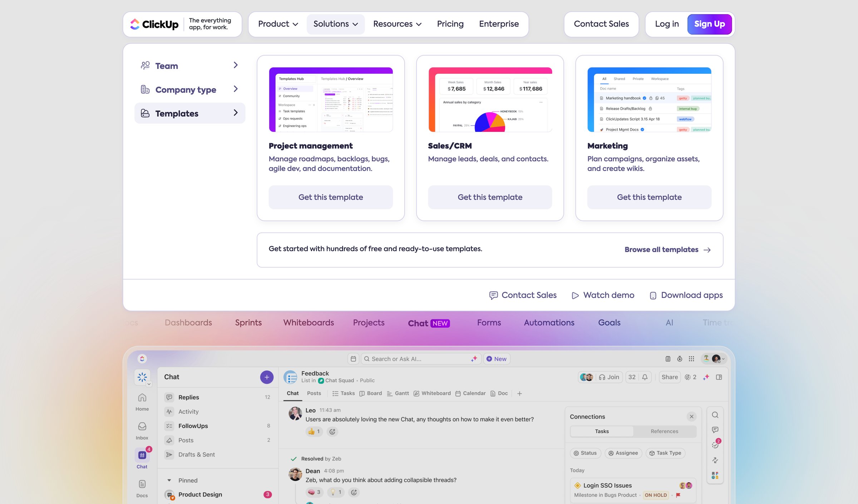Switch to the Whiteboard view tab
The image size is (858, 504).
point(432,393)
